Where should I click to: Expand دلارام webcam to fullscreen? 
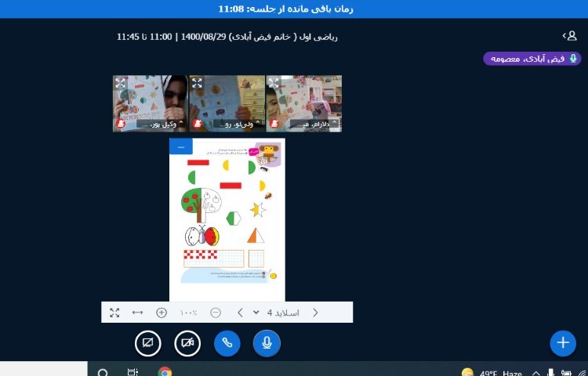click(274, 83)
